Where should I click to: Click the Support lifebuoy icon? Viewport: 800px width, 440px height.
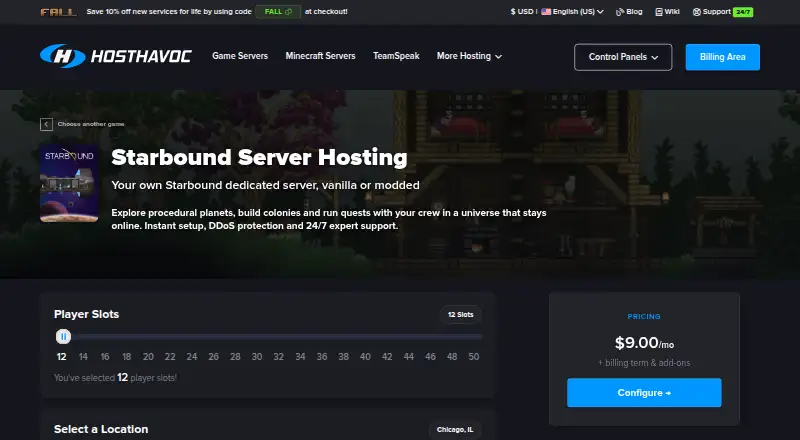pyautogui.click(x=696, y=12)
